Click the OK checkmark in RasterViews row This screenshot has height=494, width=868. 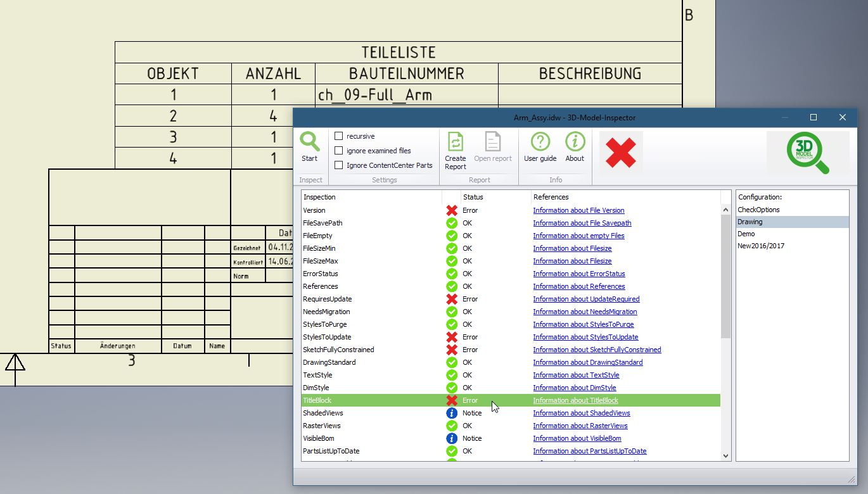pyautogui.click(x=452, y=426)
